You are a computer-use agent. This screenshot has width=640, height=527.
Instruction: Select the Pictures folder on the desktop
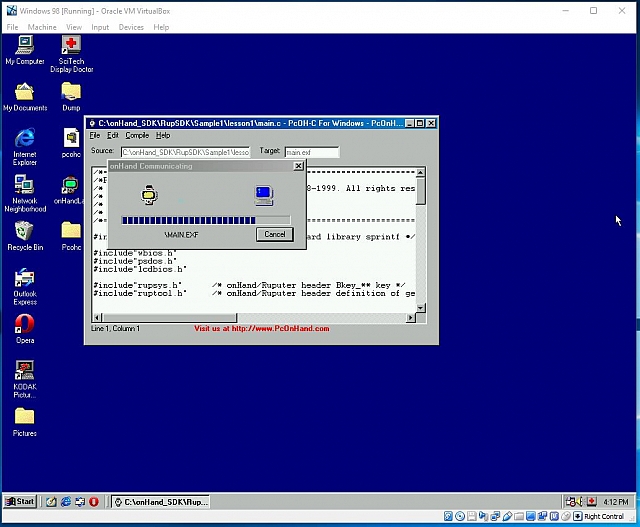(x=24, y=422)
